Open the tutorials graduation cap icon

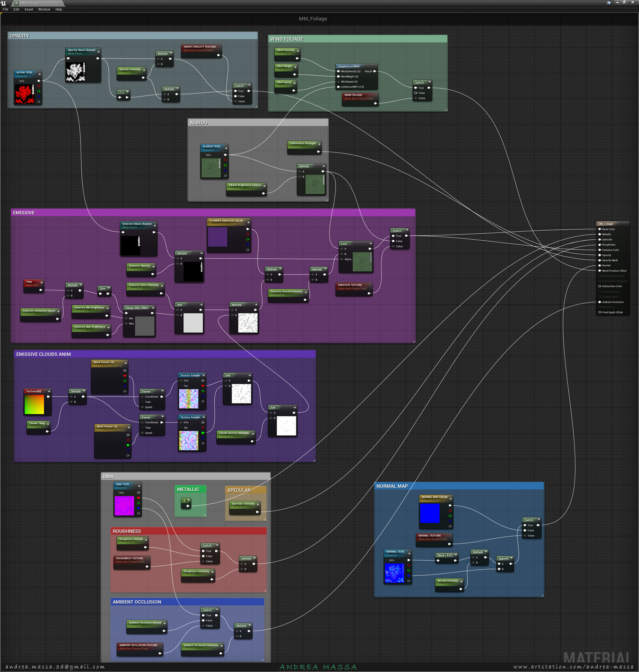(609, 3)
